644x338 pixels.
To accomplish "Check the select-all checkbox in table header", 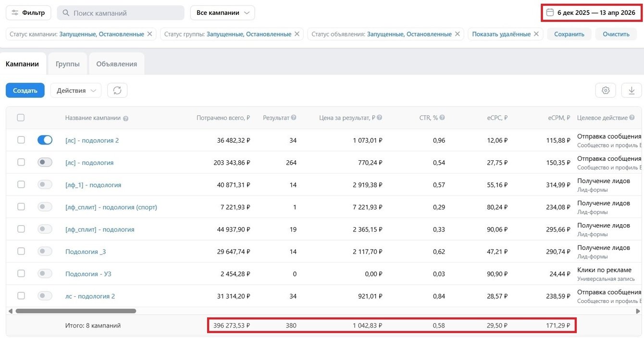I will [x=21, y=118].
